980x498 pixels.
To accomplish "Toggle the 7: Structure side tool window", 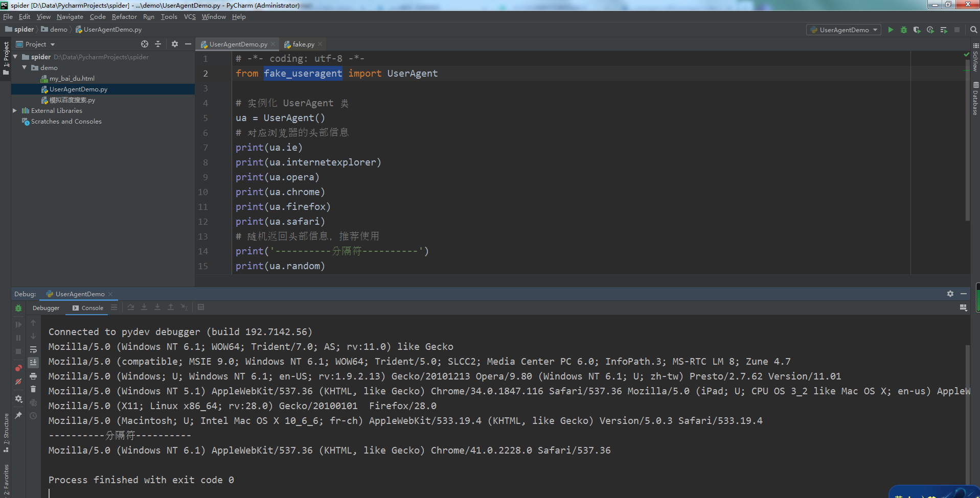I will [6, 433].
